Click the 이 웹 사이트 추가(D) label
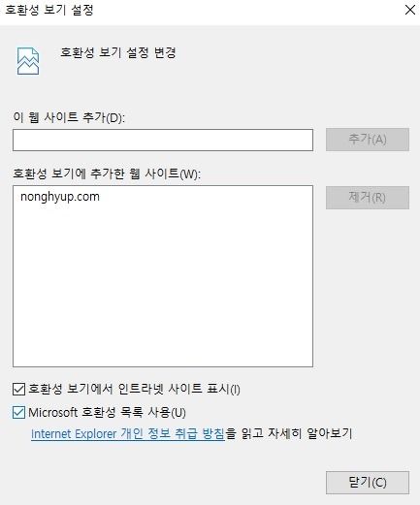This screenshot has width=420, height=505. [69, 117]
